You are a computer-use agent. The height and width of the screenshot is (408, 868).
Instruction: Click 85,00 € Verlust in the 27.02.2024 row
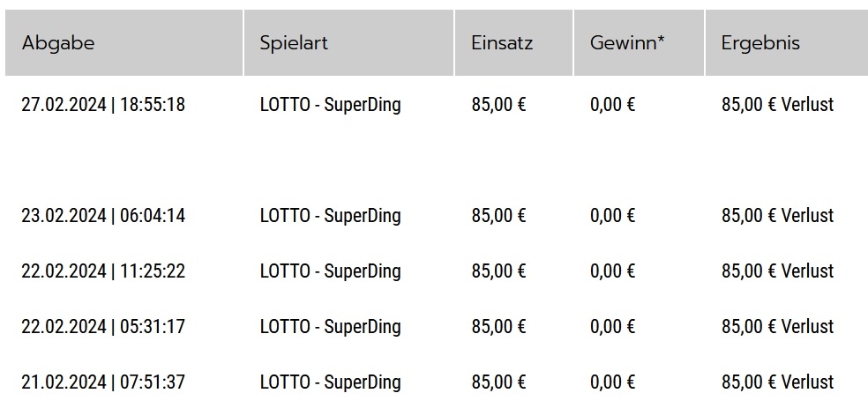click(777, 105)
